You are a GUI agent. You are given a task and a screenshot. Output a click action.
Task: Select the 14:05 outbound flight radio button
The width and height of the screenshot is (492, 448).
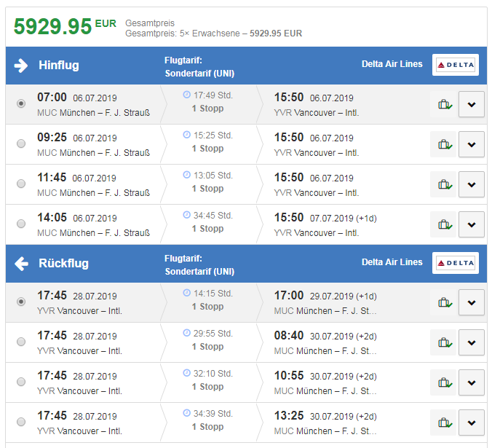21,224
